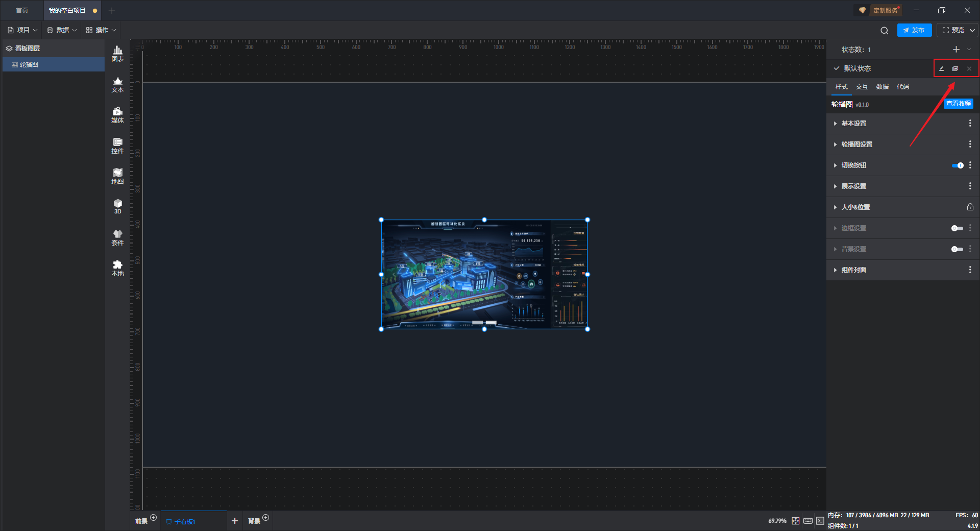The width and height of the screenshot is (980, 531).
Task: Duplicate the 默认状态 state
Action: tap(955, 68)
